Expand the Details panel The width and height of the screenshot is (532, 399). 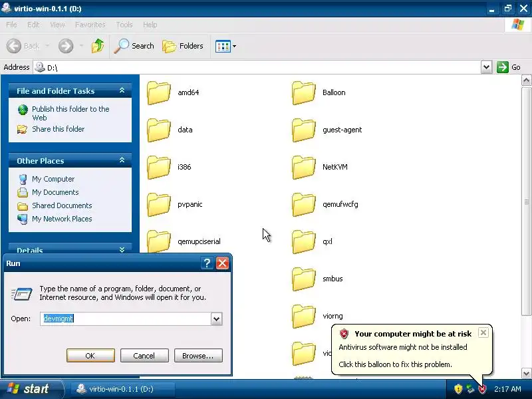pos(122,250)
